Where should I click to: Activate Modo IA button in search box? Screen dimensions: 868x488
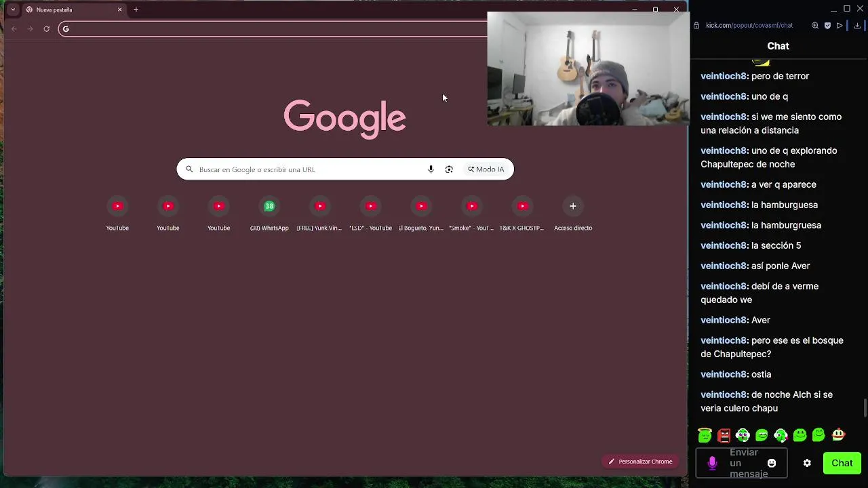point(486,169)
